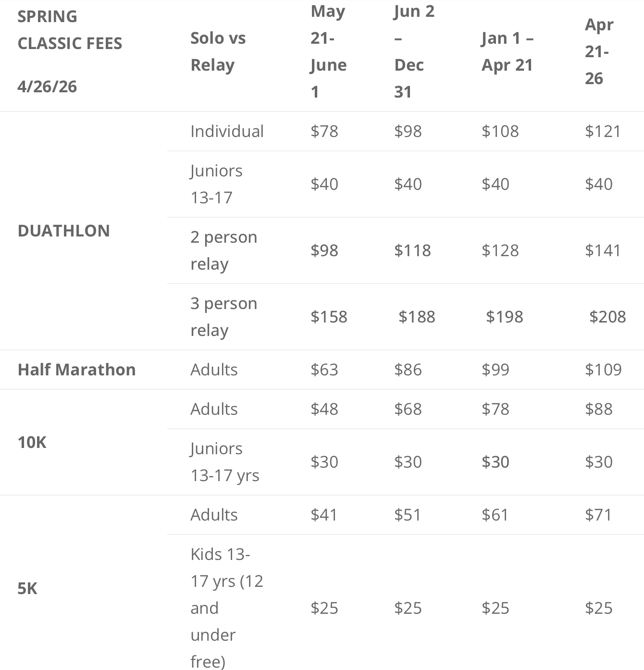The height and width of the screenshot is (670, 644).
Task: Click the Half Marathon row label
Action: click(76, 370)
